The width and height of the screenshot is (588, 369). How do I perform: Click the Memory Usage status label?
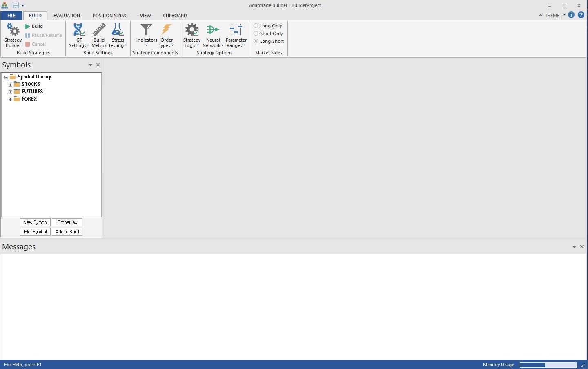pos(499,365)
